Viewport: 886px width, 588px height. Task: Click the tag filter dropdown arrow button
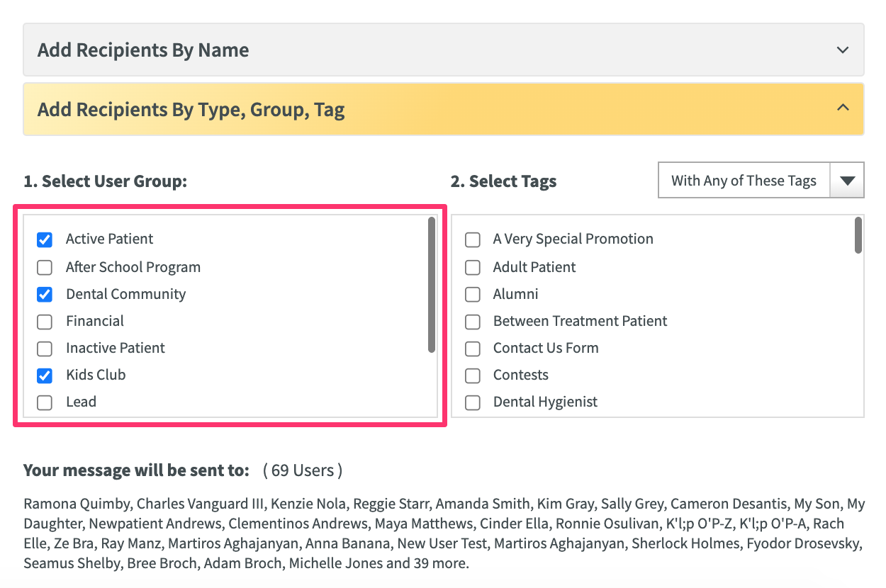pyautogui.click(x=847, y=181)
